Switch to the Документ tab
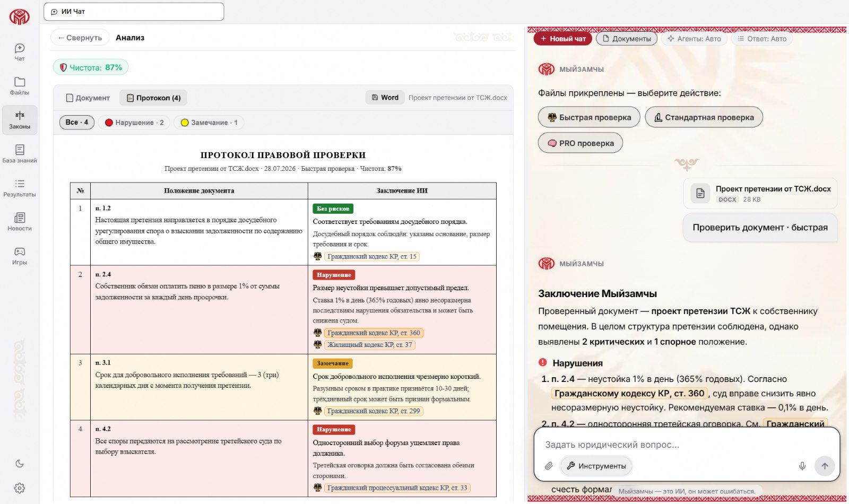 pyautogui.click(x=88, y=98)
